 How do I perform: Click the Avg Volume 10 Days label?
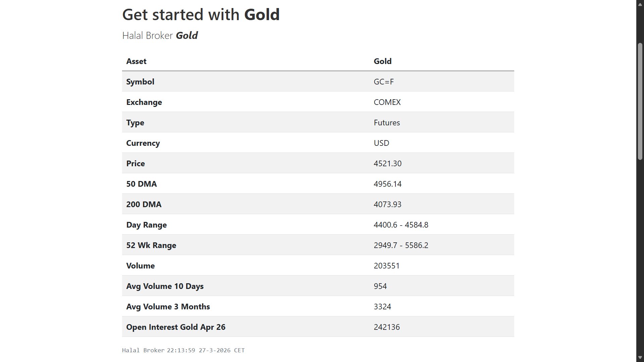pyautogui.click(x=165, y=286)
